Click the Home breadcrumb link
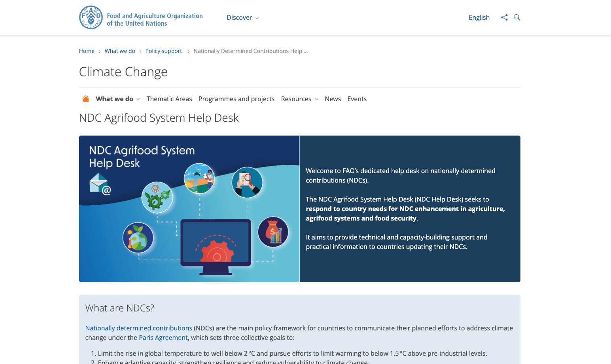Image resolution: width=611 pixels, height=364 pixels. [87, 51]
